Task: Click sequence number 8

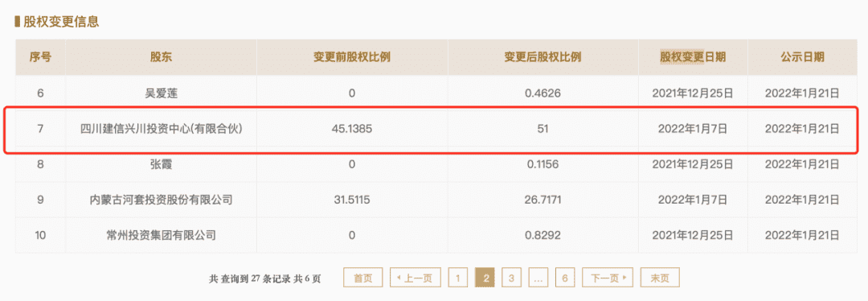Action: click(40, 164)
